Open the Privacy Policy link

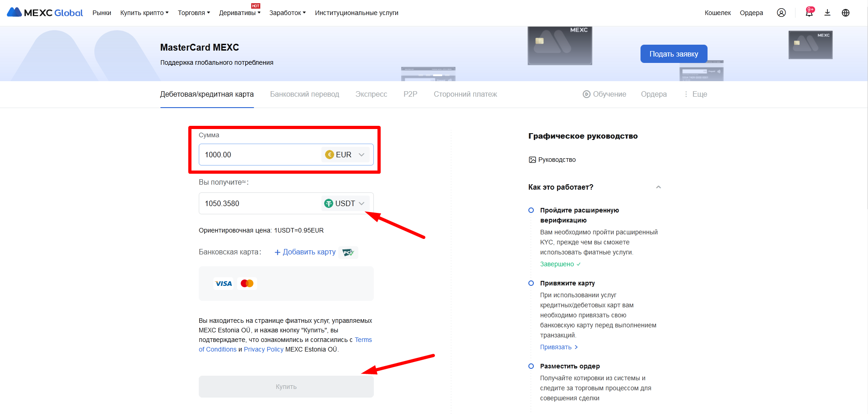(x=263, y=349)
